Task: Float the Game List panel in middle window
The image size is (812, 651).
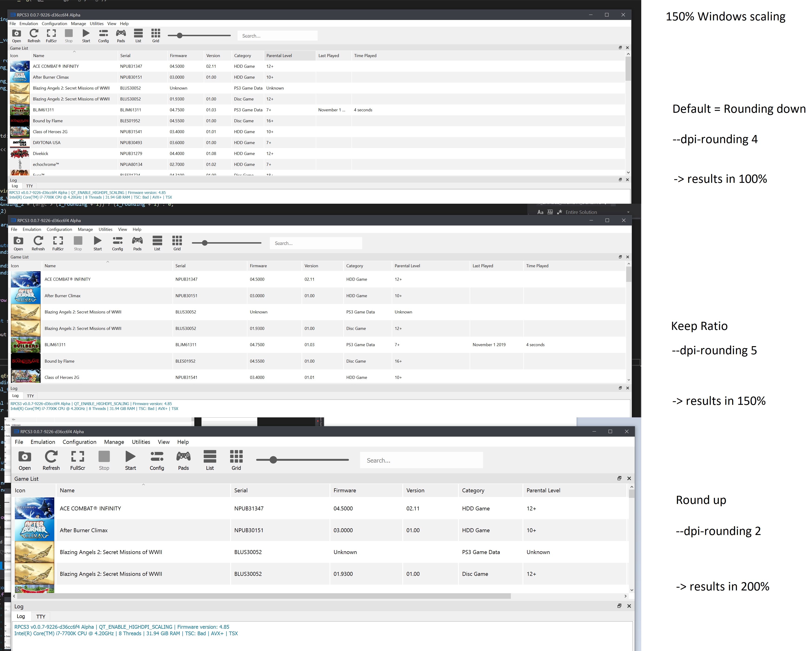Action: click(620, 257)
